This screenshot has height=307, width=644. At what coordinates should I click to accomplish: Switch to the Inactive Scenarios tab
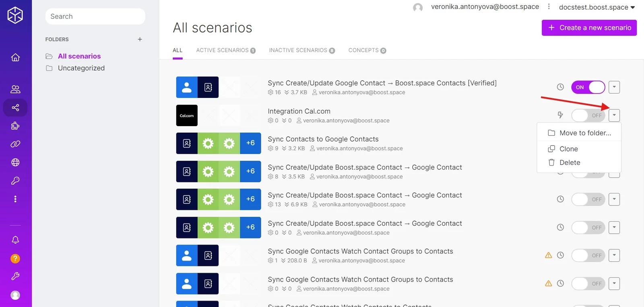pos(302,50)
